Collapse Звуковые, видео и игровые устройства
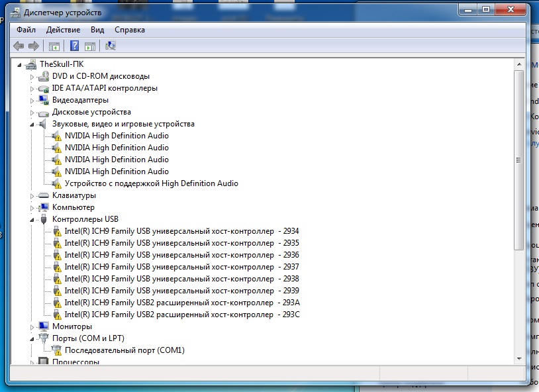 pos(32,124)
